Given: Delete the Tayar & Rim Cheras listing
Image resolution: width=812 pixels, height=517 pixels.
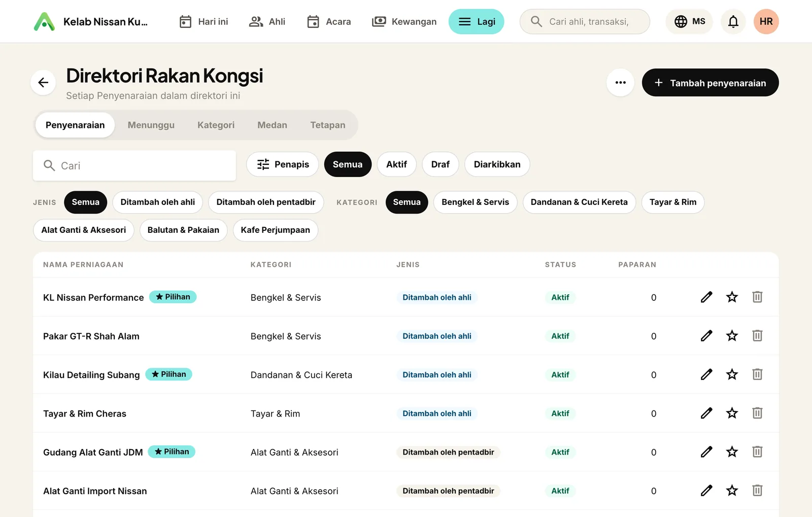Looking at the screenshot, I should (x=757, y=413).
